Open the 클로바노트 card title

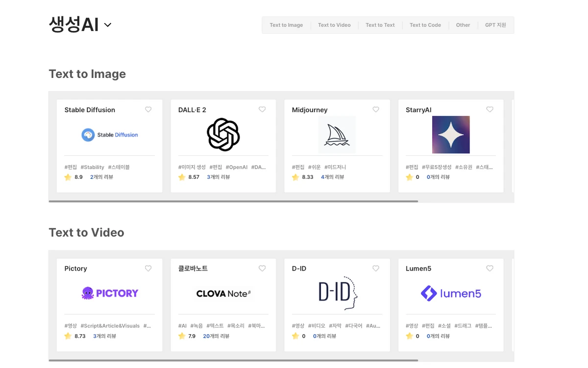tap(193, 269)
